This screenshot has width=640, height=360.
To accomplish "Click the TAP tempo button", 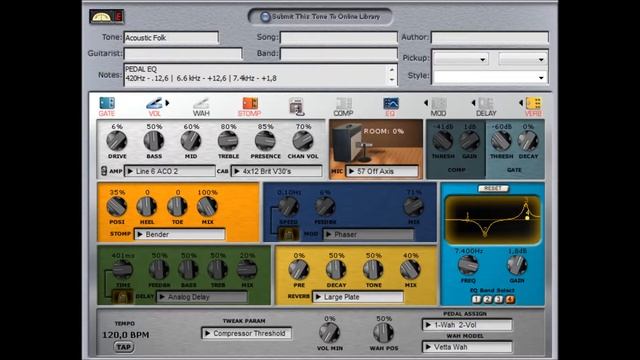I will coord(124,347).
